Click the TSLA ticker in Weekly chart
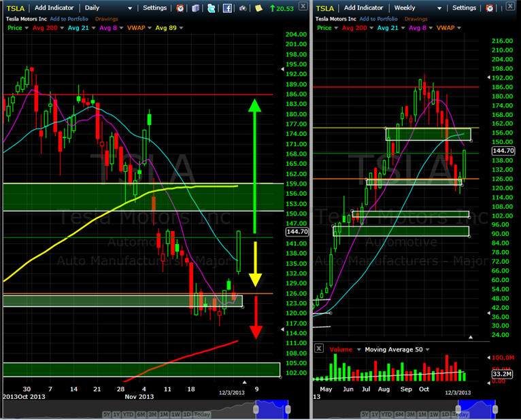 click(325, 8)
